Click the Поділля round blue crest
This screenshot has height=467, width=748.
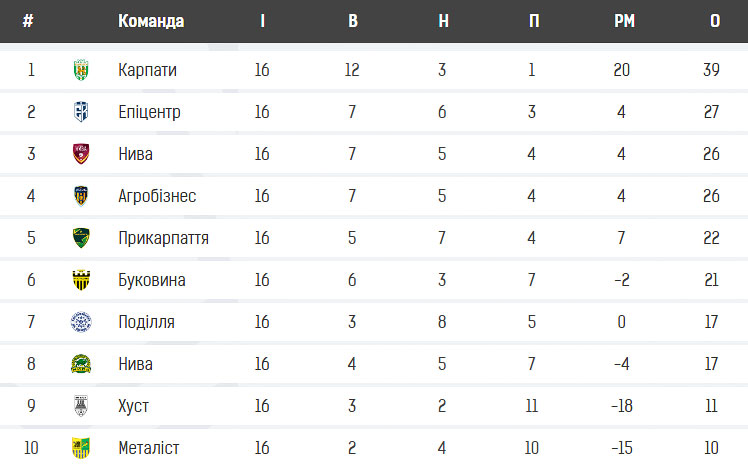pos(81,322)
